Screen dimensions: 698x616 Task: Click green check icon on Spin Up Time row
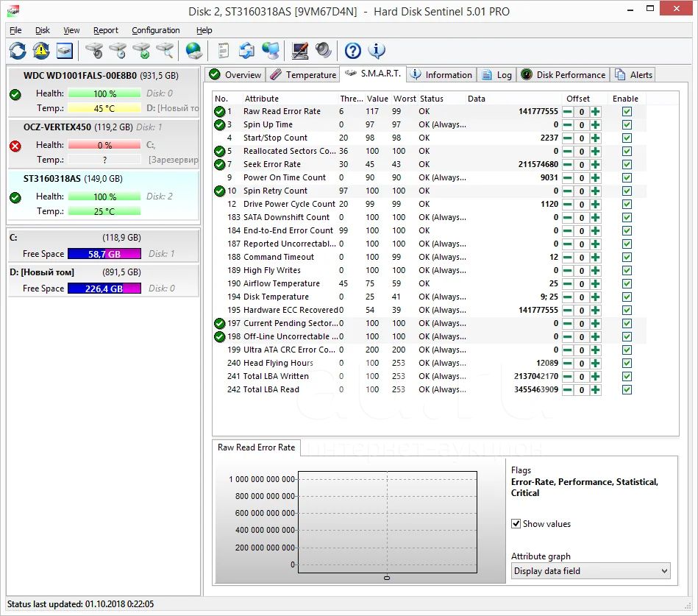pyautogui.click(x=219, y=124)
